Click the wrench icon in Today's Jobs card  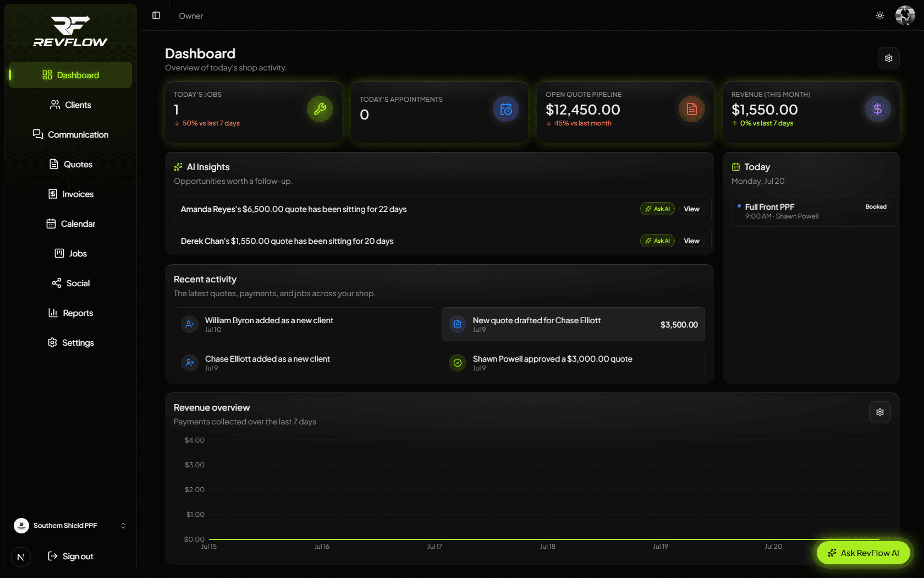320,109
